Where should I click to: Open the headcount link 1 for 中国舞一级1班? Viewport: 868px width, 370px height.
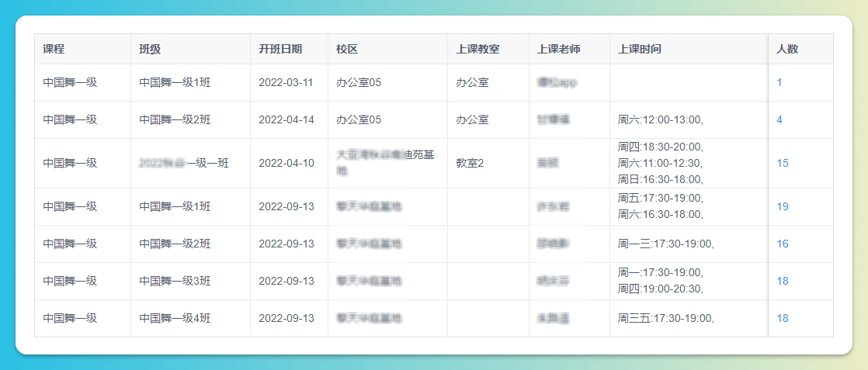[779, 83]
